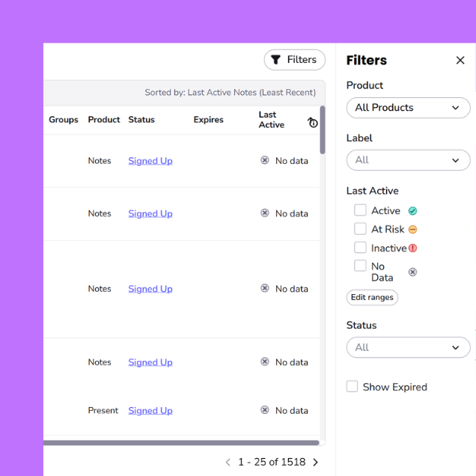The height and width of the screenshot is (476, 476).
Task: Click the Label dropdown chevron arrow
Action: pos(455,160)
